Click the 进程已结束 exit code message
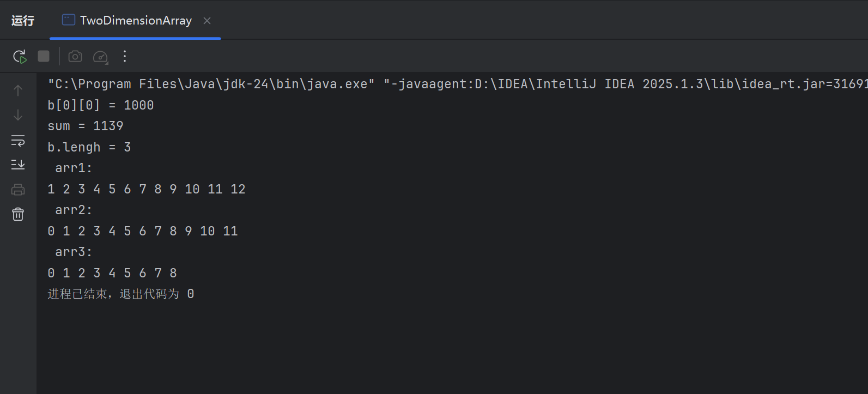This screenshot has width=868, height=394. 120,294
